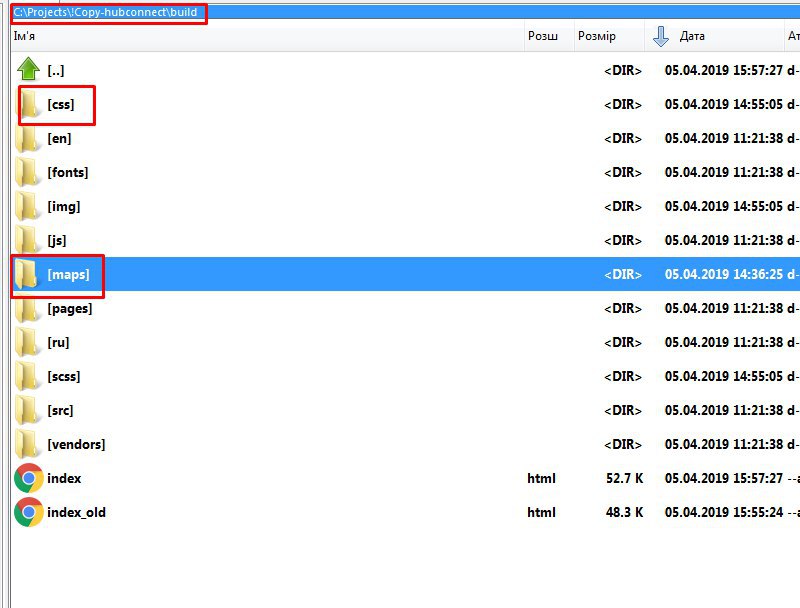Image resolution: width=800 pixels, height=608 pixels.
Task: Select the fonts folder icon
Action: [27, 172]
